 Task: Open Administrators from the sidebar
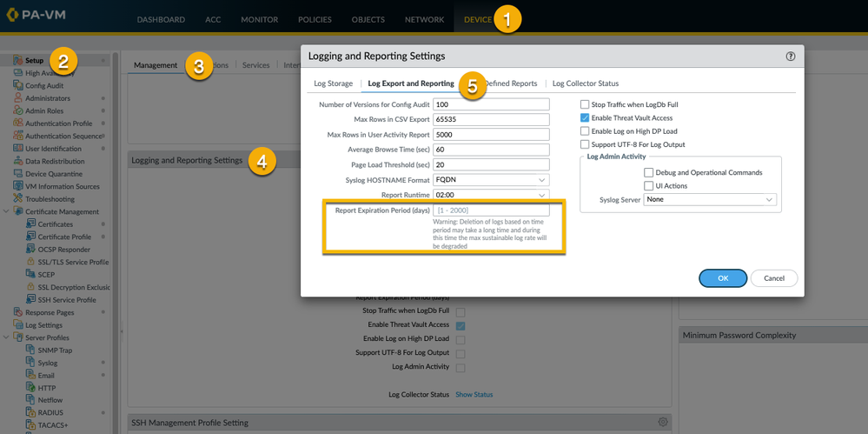(x=47, y=98)
